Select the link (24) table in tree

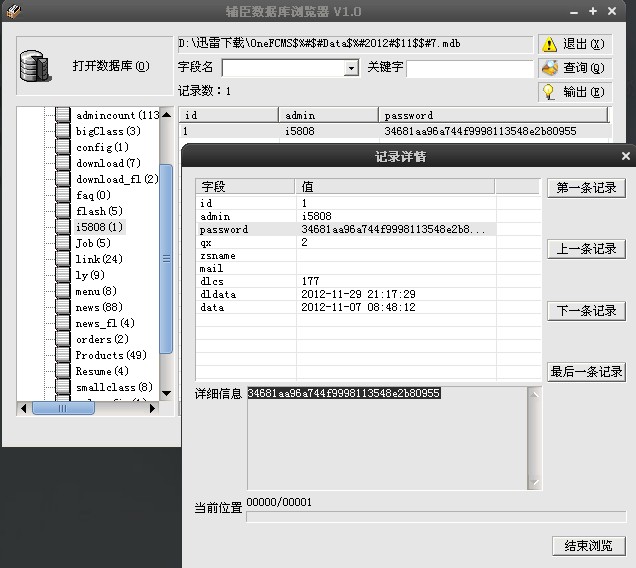(x=99, y=259)
